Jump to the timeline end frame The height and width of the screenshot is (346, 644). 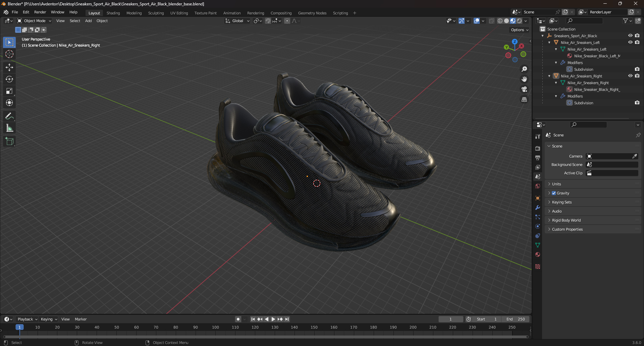(x=287, y=319)
